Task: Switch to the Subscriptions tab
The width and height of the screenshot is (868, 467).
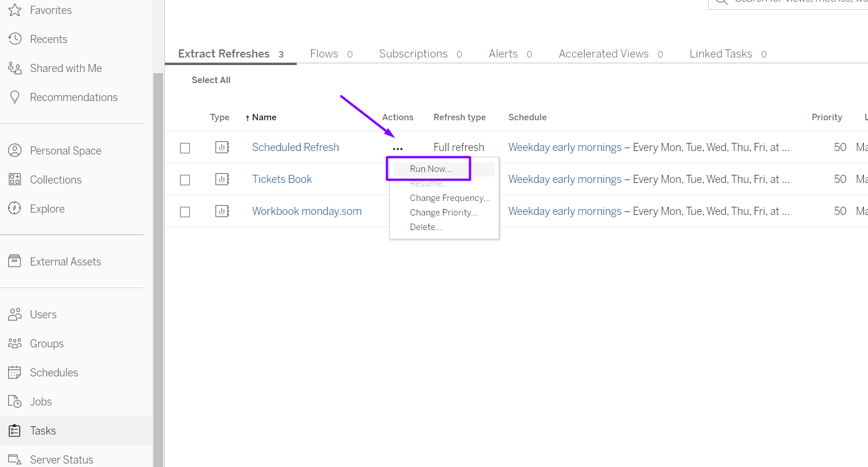Action: [413, 54]
